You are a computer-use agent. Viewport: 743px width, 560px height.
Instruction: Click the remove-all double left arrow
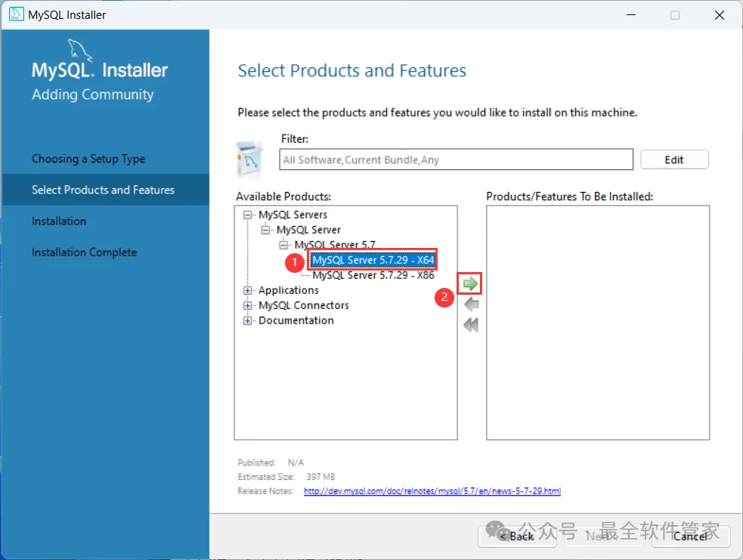pos(471,325)
